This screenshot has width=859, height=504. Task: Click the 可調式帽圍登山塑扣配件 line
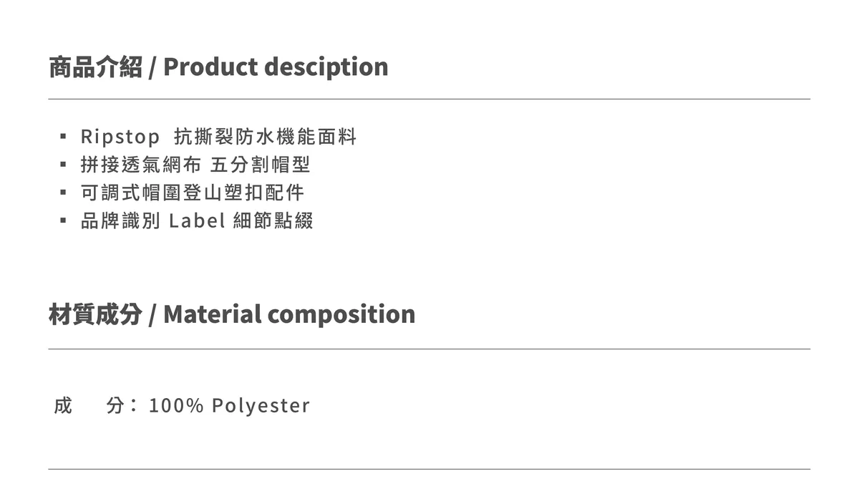192,193
